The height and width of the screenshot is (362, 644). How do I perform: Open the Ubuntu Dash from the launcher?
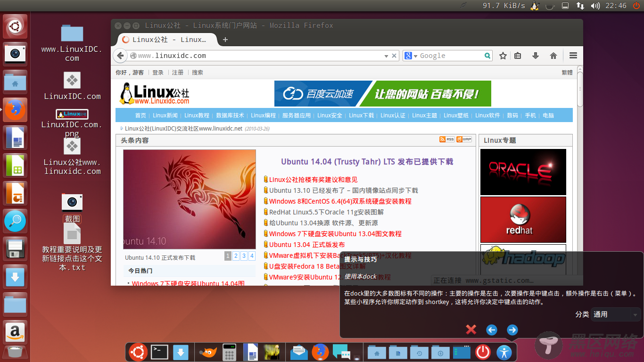pos(16,26)
